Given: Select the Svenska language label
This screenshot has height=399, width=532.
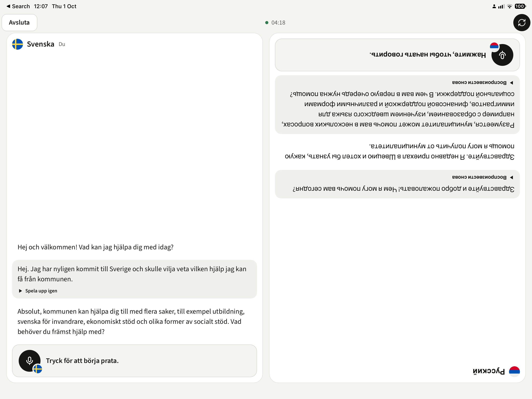Looking at the screenshot, I should [x=40, y=44].
